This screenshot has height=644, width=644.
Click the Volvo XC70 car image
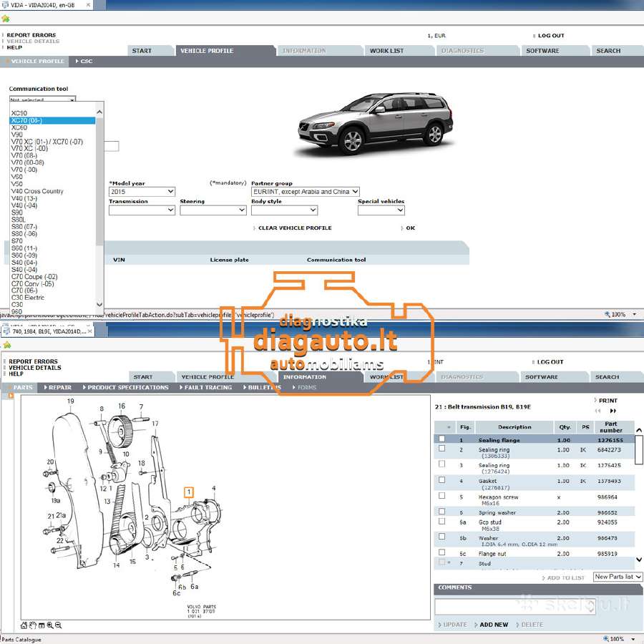click(376, 123)
